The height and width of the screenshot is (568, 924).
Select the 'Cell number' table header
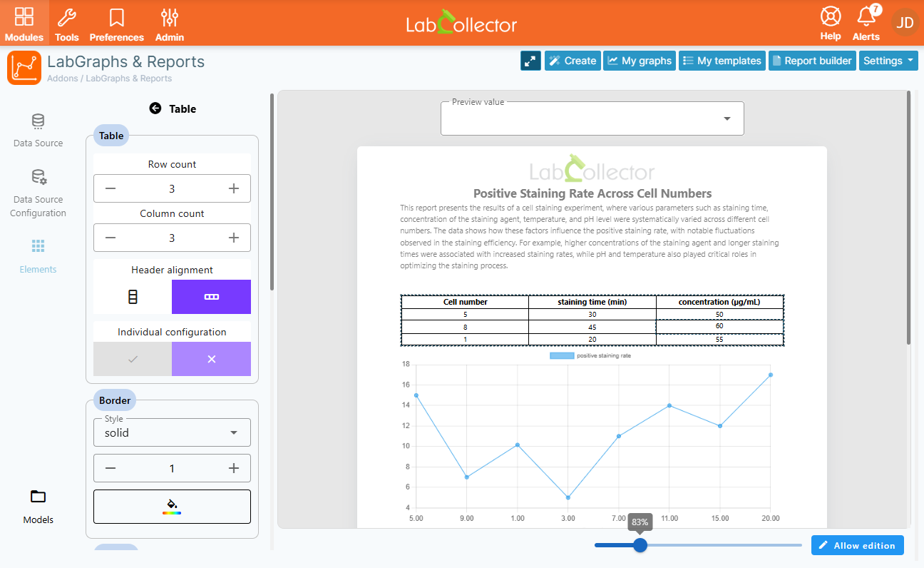[465, 302]
